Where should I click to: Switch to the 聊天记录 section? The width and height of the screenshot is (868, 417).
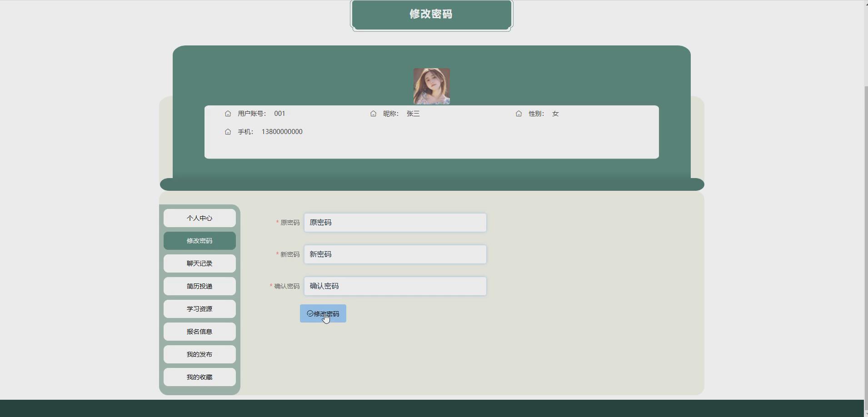coord(200,263)
